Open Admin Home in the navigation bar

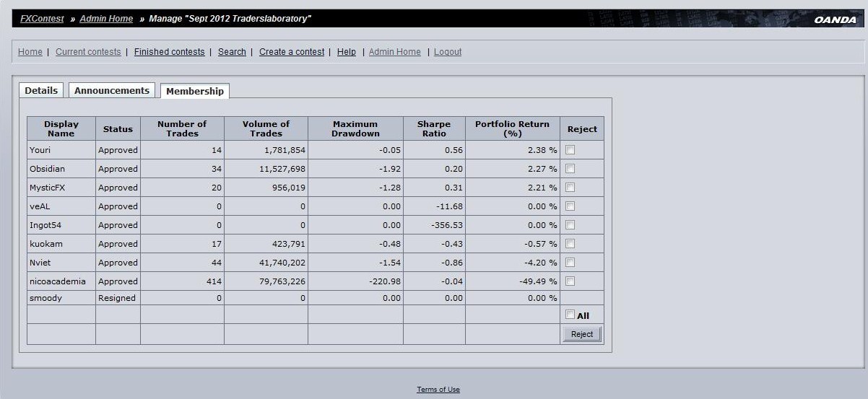tap(395, 52)
